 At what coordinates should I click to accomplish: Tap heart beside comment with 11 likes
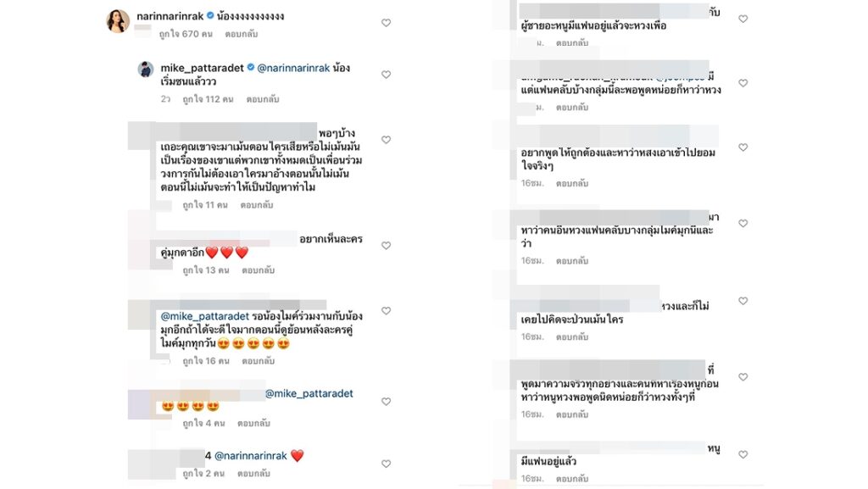tap(386, 140)
